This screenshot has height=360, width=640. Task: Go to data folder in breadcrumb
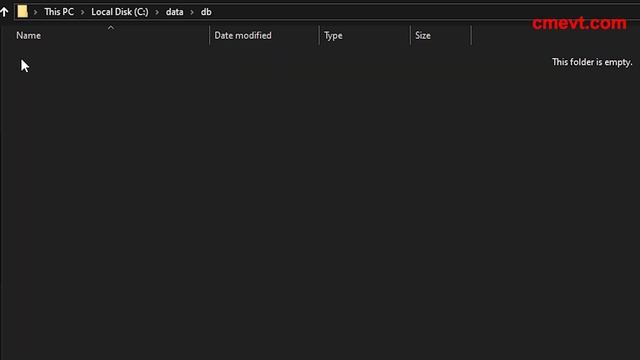click(x=174, y=12)
